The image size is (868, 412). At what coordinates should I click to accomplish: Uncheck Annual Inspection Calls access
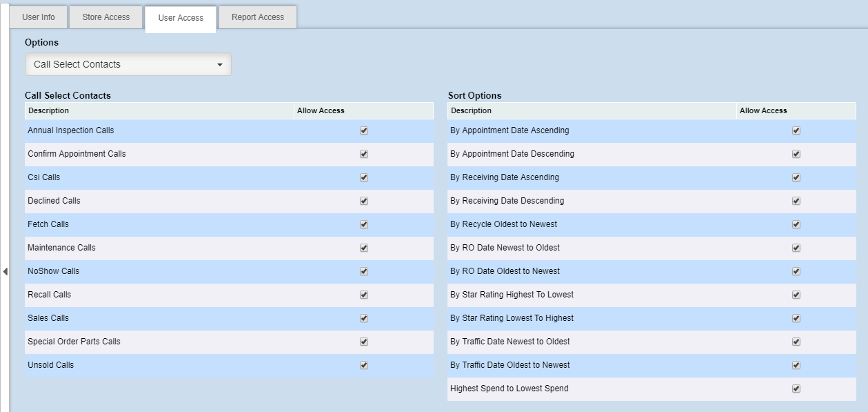pyautogui.click(x=364, y=130)
